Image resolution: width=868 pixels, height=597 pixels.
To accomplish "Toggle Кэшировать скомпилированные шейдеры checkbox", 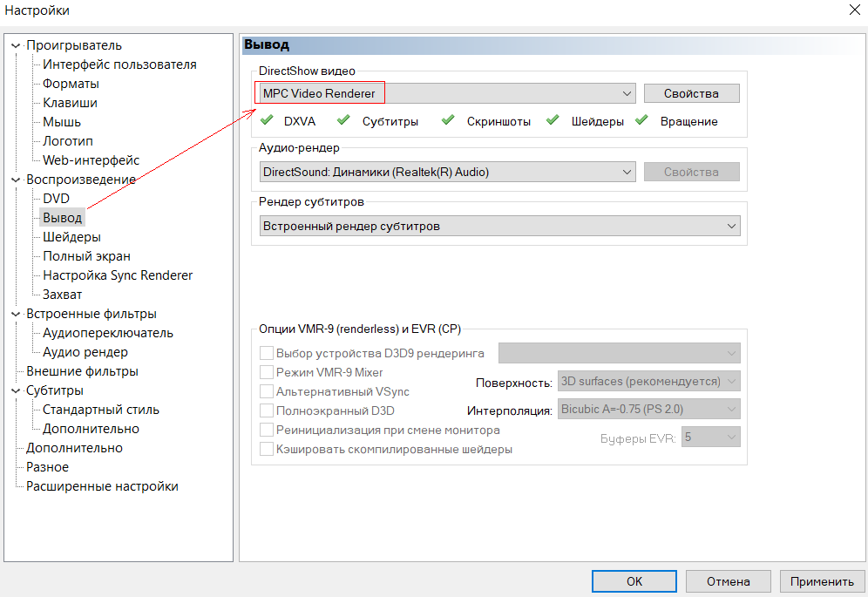I will click(x=267, y=449).
